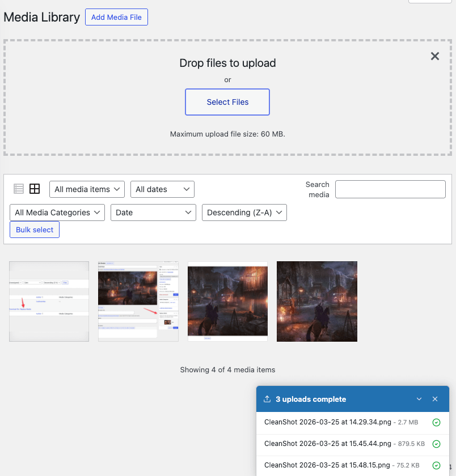Close the upload drop zone
This screenshot has height=476, width=456.
tap(435, 56)
